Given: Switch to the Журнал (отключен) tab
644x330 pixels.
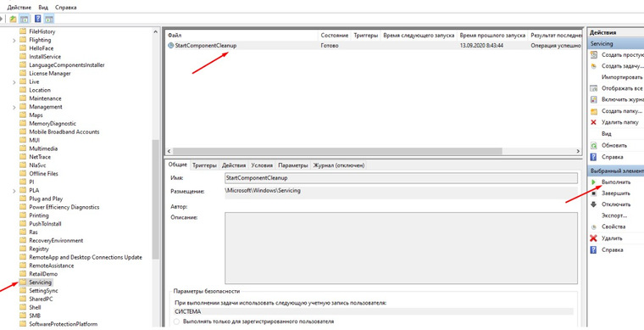Looking at the screenshot, I should coord(338,165).
